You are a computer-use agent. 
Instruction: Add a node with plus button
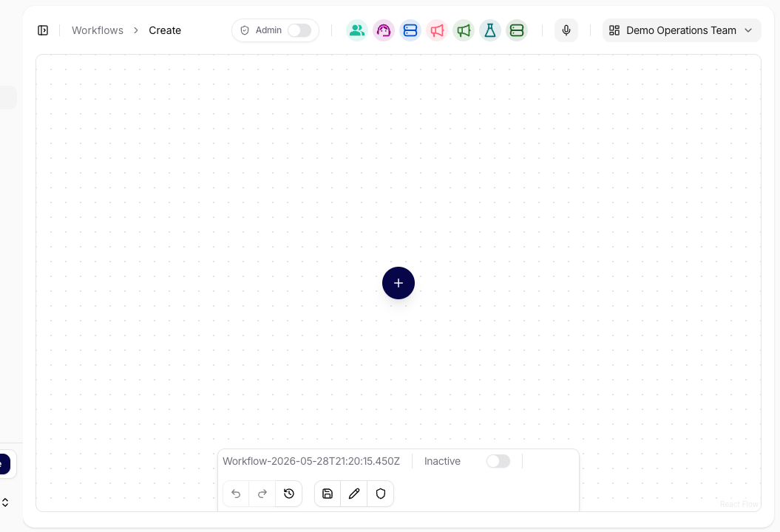pos(399,283)
